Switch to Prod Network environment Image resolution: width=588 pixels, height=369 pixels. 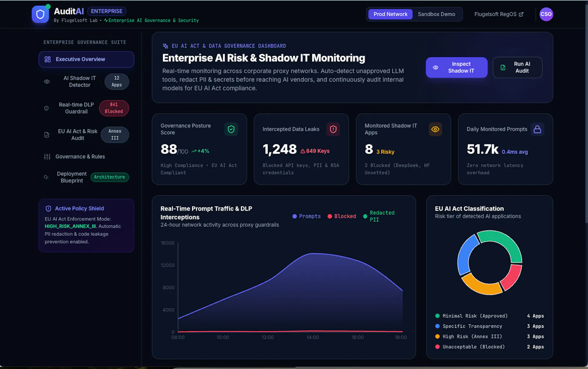[390, 14]
